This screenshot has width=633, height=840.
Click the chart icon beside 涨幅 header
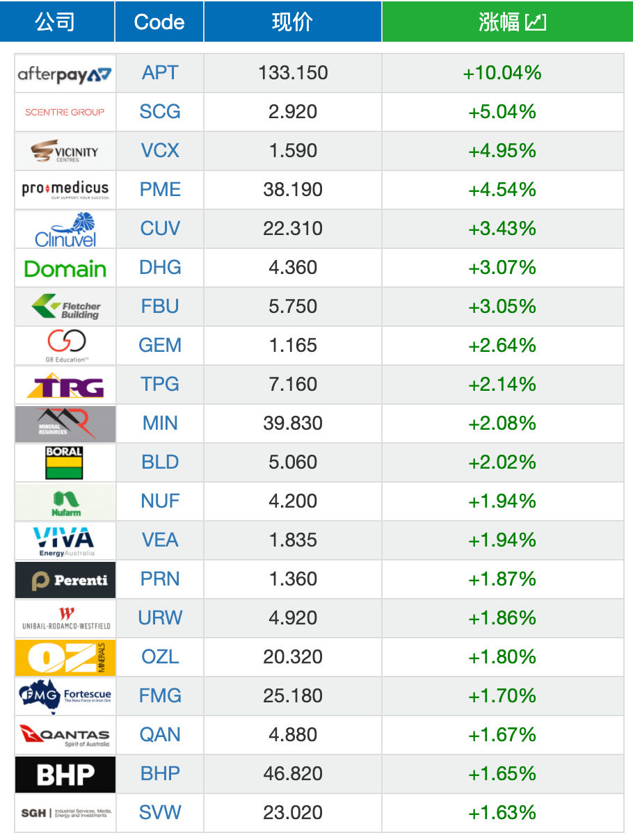click(536, 22)
